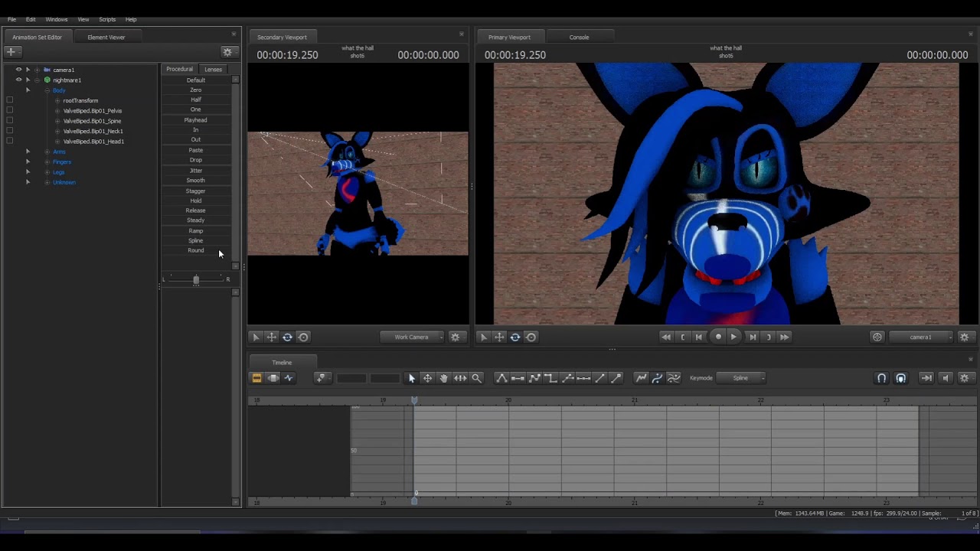Select the zoom magnifier tool in timeline
Viewport: 980px width, 551px height.
pos(476,378)
